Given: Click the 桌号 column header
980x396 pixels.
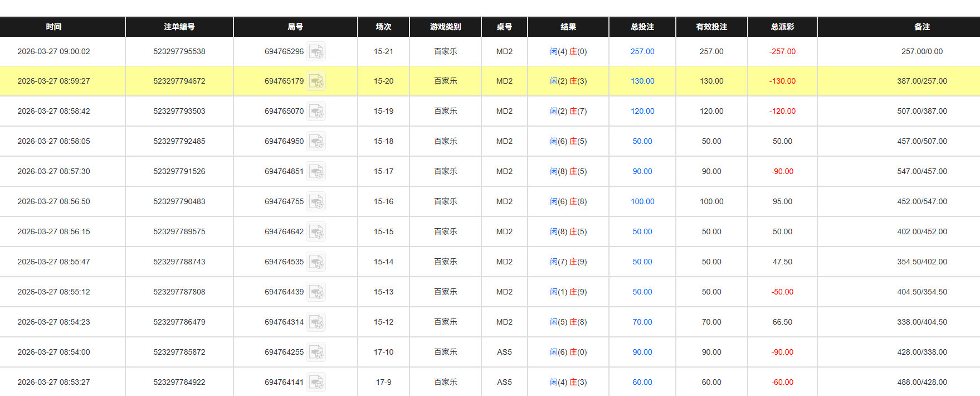Looking at the screenshot, I should tap(504, 27).
